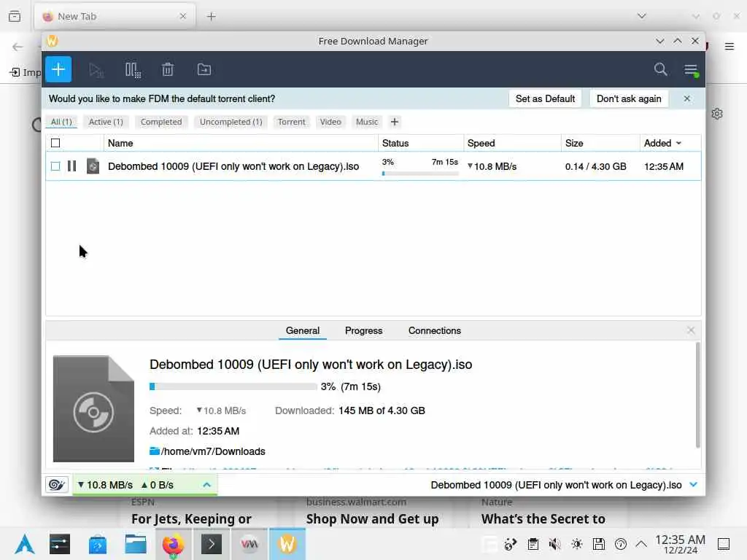Select the Music filter tab
The width and height of the screenshot is (747, 560).
[x=367, y=122]
